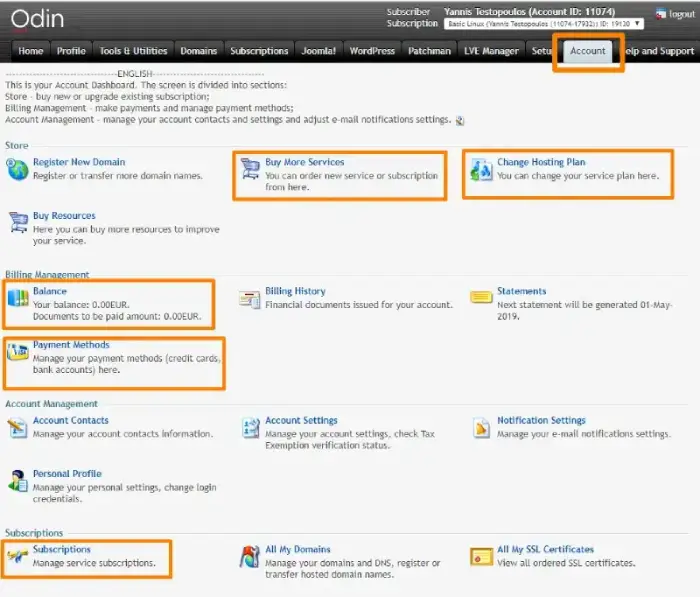
Task: Open the Buy Resources link
Action: 64,216
